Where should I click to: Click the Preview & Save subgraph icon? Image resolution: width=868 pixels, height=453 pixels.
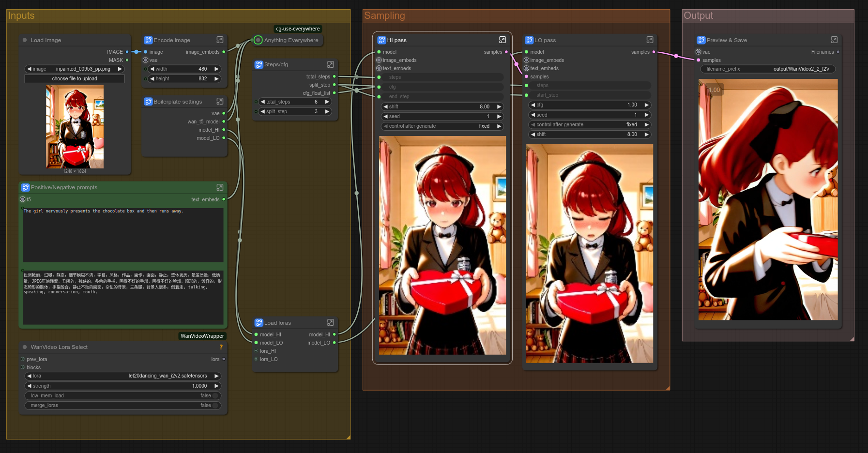click(701, 40)
